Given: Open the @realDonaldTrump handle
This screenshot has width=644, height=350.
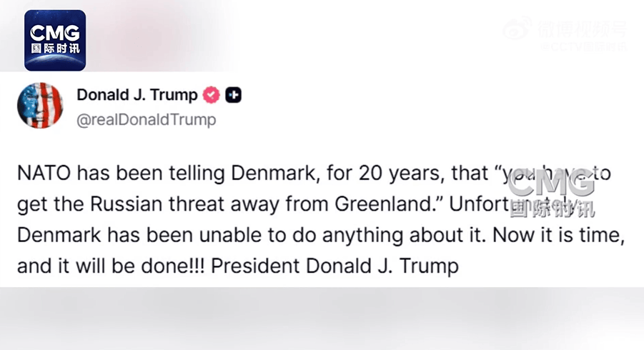Looking at the screenshot, I should pyautogui.click(x=146, y=119).
